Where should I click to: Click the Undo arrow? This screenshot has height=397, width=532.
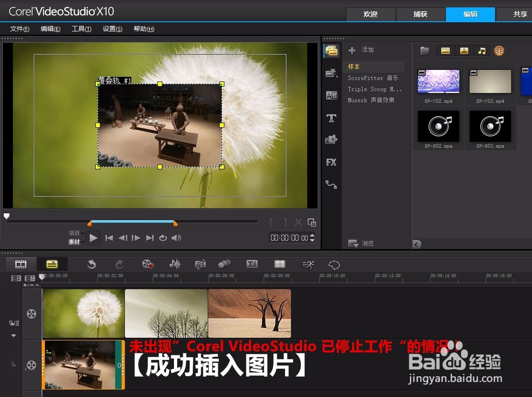92,264
